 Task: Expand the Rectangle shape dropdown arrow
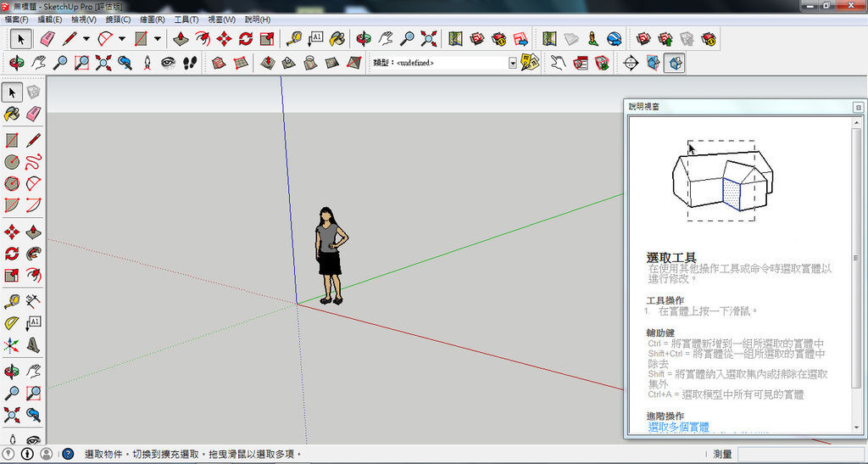[158, 39]
